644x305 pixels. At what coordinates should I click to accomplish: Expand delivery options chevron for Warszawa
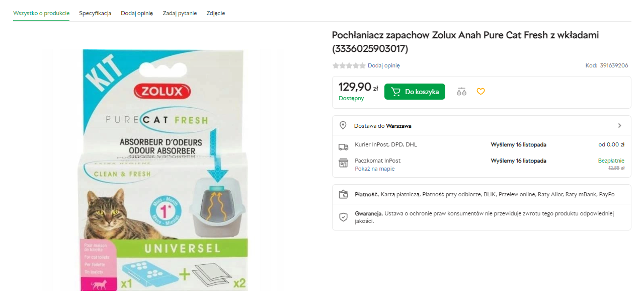click(x=619, y=125)
